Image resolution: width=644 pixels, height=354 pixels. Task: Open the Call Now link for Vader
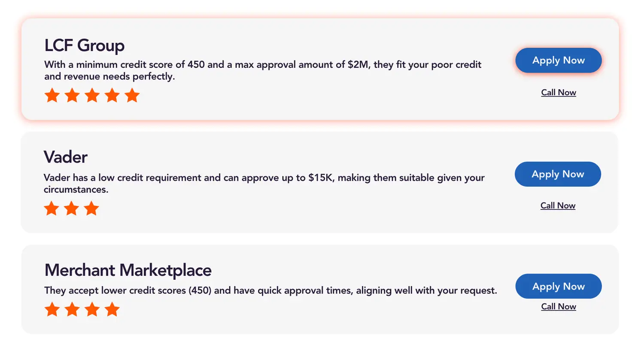(558, 206)
